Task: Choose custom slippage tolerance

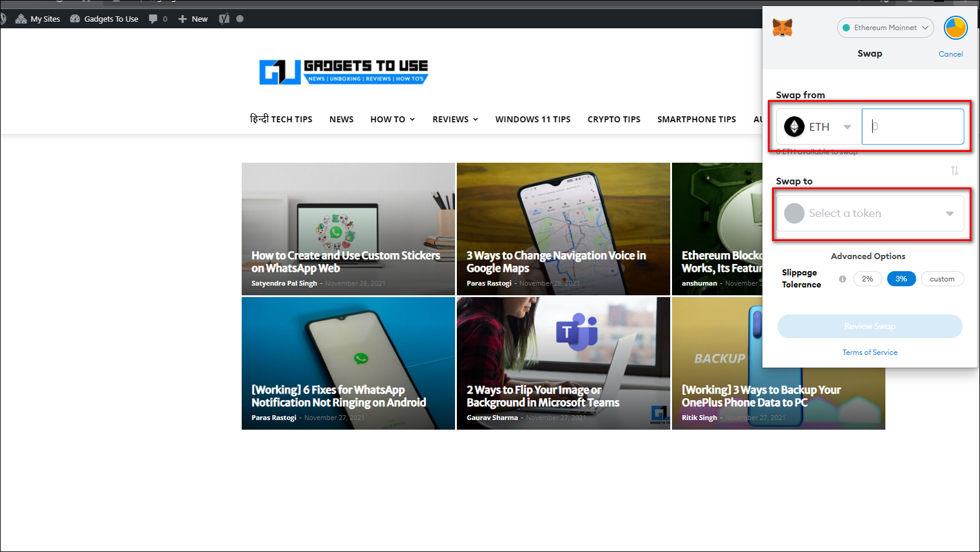Action: tap(942, 279)
